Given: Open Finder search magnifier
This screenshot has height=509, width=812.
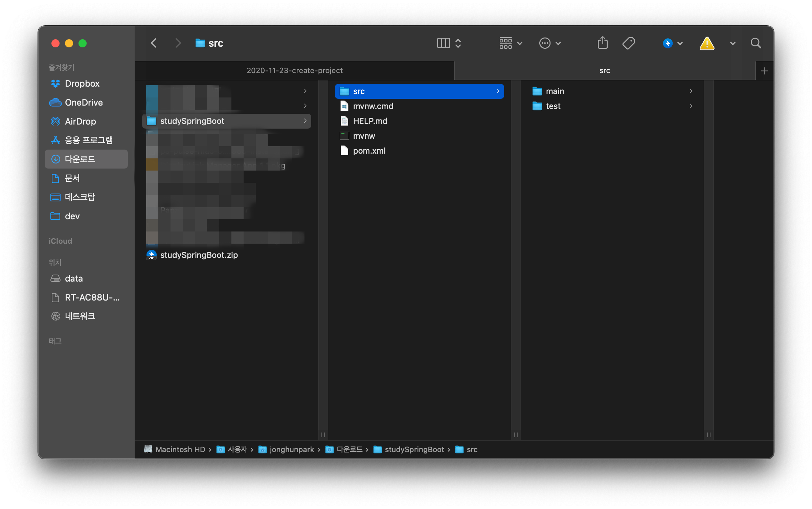Looking at the screenshot, I should pos(755,43).
